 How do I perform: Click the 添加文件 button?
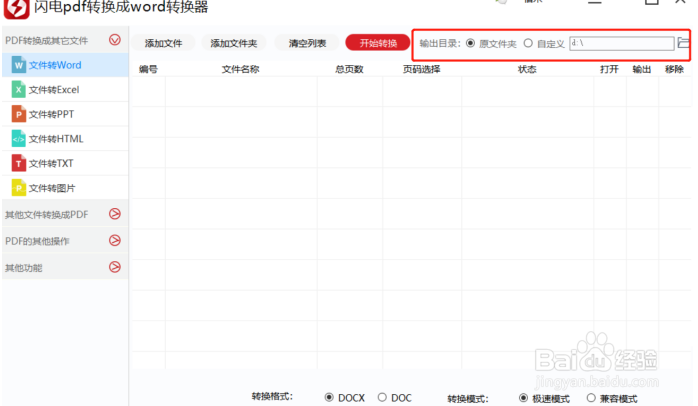pyautogui.click(x=163, y=43)
